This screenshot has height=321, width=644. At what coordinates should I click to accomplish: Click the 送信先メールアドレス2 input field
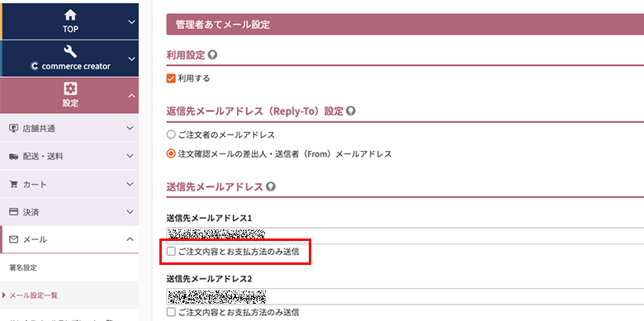point(405,296)
